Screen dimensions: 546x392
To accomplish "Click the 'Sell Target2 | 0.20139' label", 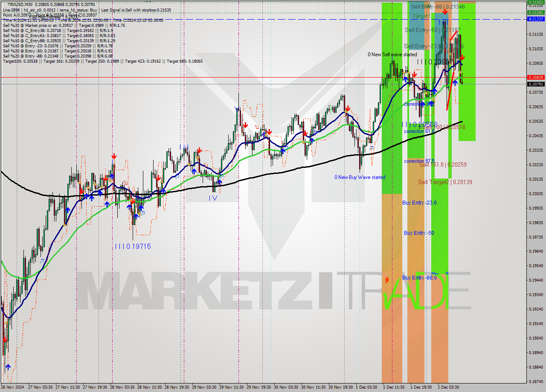I will click(x=445, y=182).
